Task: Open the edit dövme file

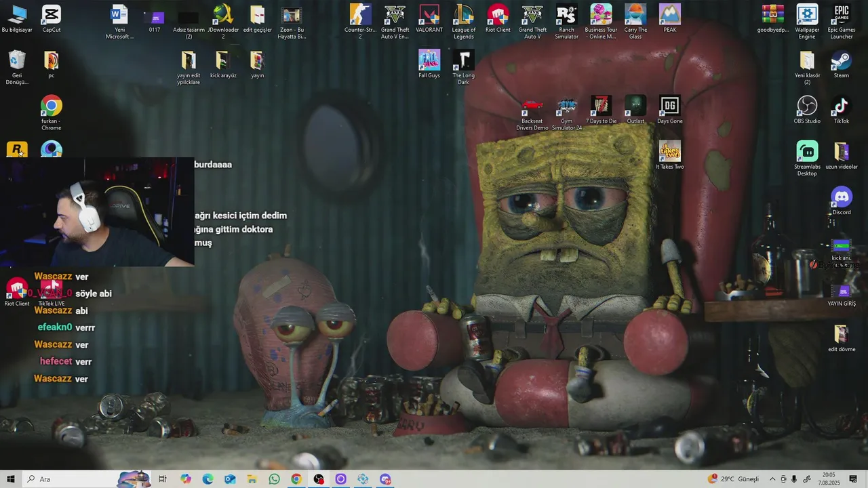Action: click(x=842, y=339)
